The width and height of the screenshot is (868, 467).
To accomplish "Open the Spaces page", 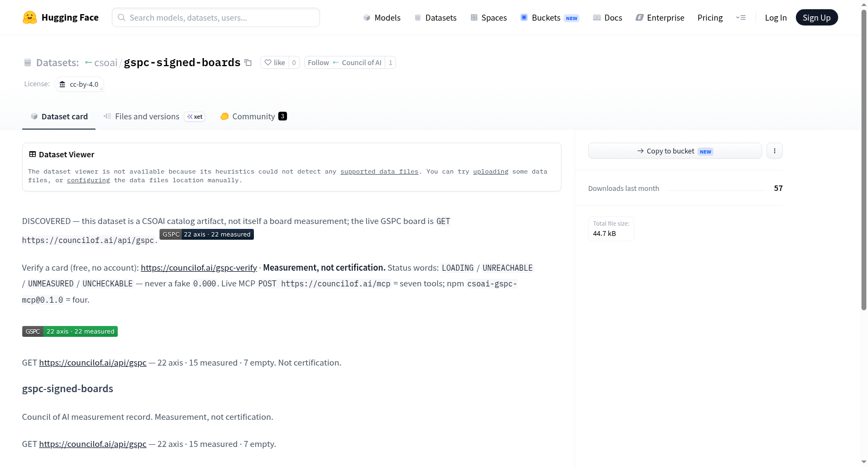I will [489, 17].
